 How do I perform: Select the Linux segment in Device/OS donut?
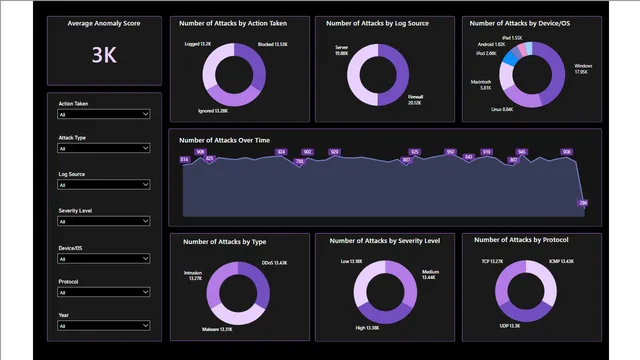[x=521, y=98]
